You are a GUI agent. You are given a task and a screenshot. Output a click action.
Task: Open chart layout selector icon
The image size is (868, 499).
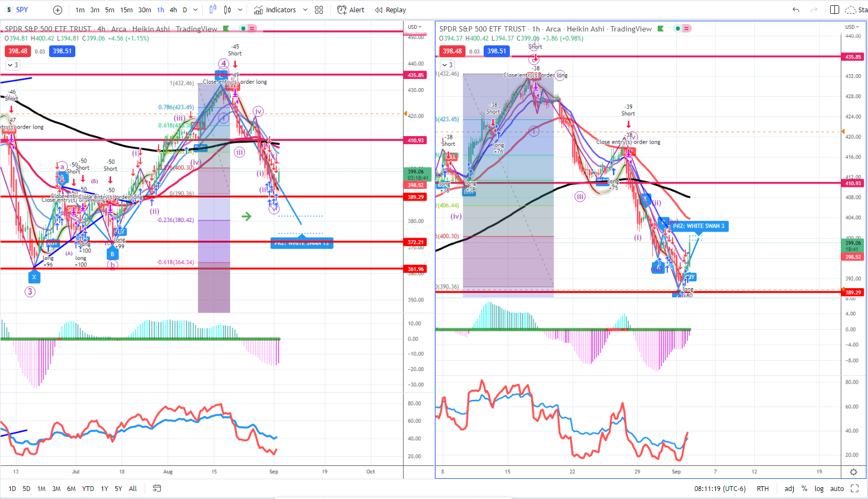click(x=835, y=10)
